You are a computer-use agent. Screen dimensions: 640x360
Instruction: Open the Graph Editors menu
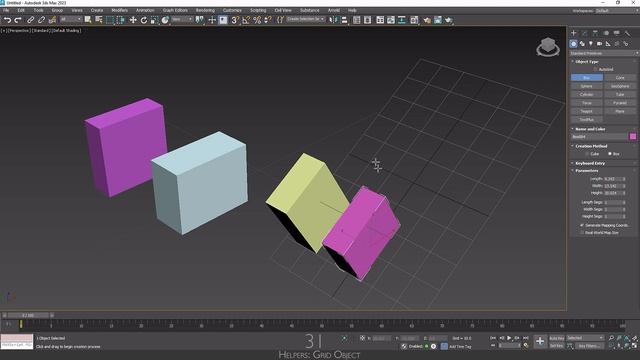pos(175,10)
